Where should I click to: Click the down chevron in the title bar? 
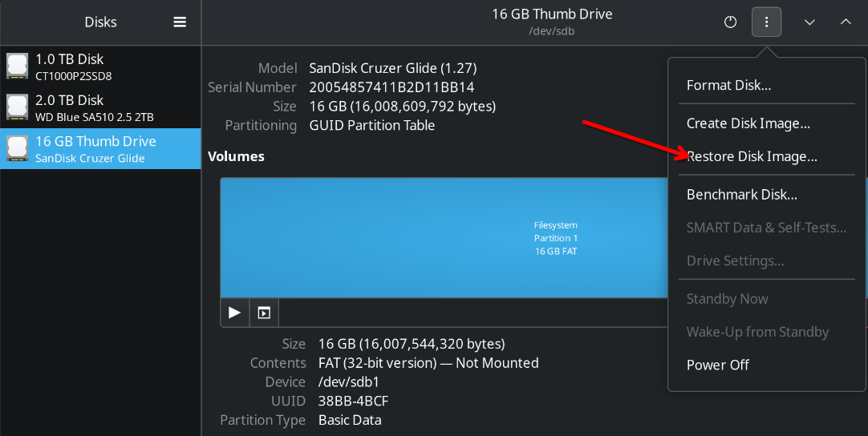tap(809, 22)
